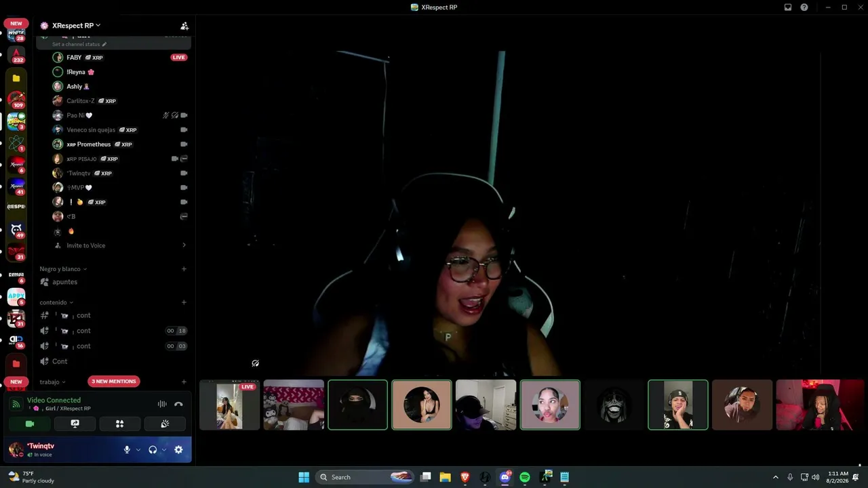The image size is (868, 488).
Task: Select the grinning mask avatar participant tile
Action: (614, 405)
